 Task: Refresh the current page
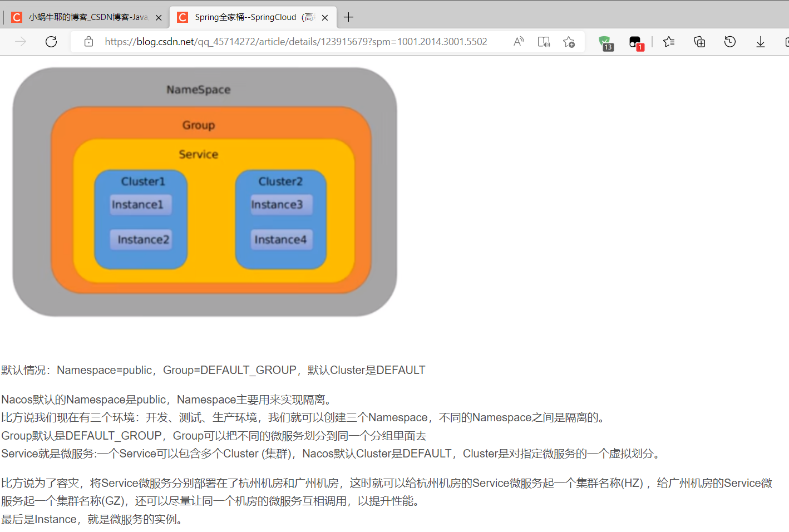(51, 41)
